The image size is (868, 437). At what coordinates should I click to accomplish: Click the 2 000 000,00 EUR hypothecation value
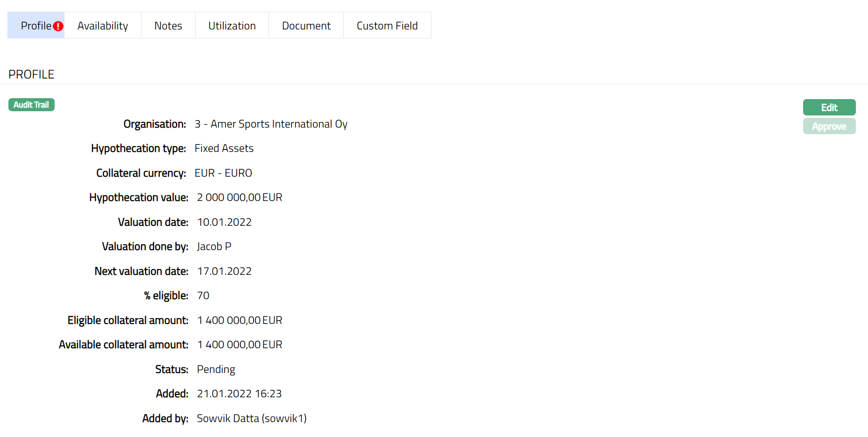[x=239, y=197]
